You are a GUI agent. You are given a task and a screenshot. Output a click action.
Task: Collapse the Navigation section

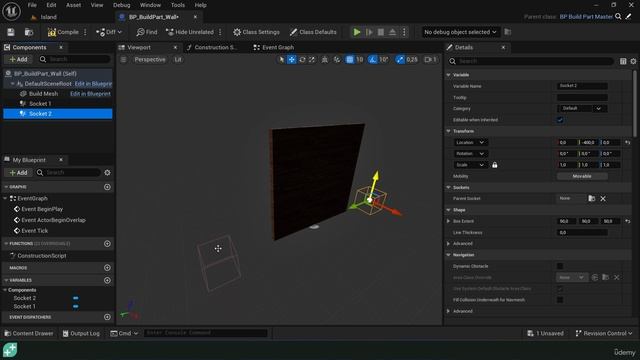point(449,255)
